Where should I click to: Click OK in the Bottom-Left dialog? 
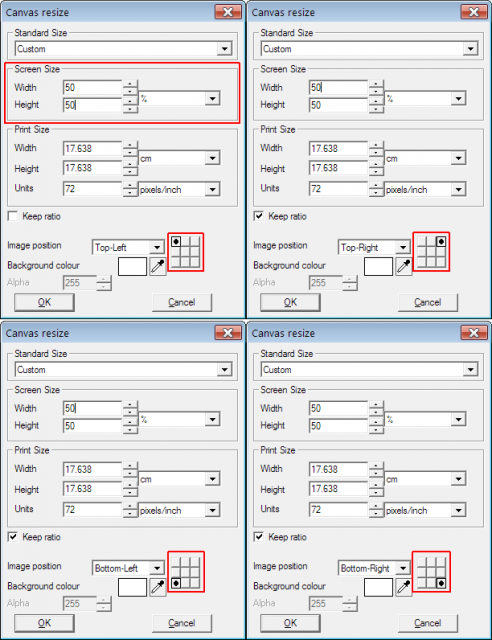point(45,623)
